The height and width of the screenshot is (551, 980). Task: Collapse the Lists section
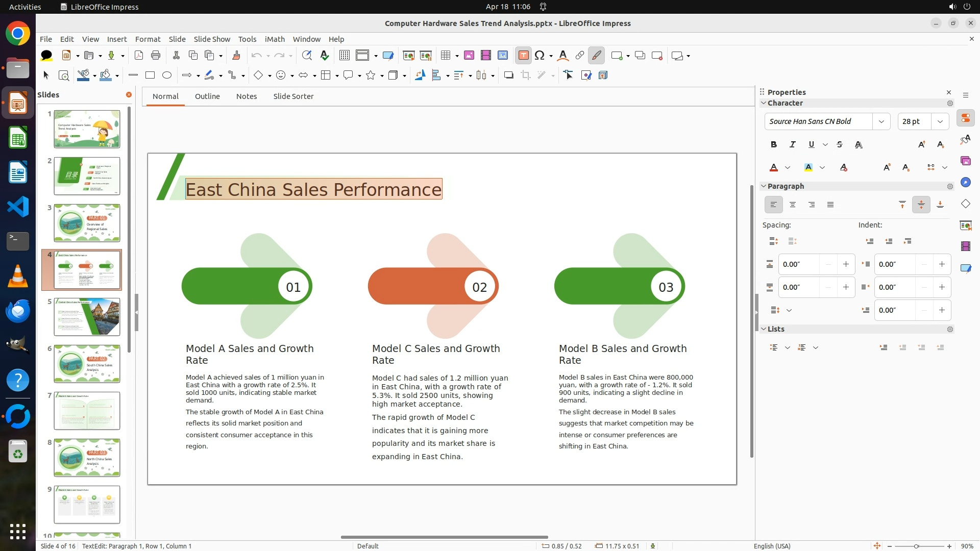764,329
